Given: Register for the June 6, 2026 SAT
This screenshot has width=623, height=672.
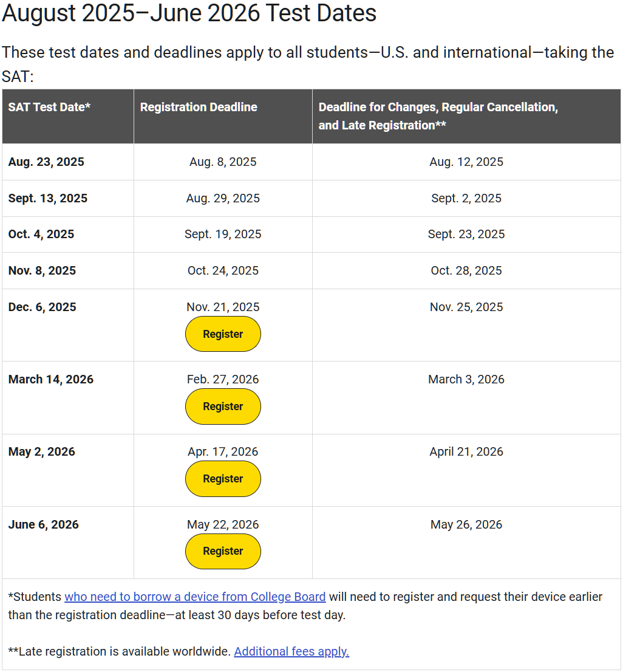Looking at the screenshot, I should point(223,551).
